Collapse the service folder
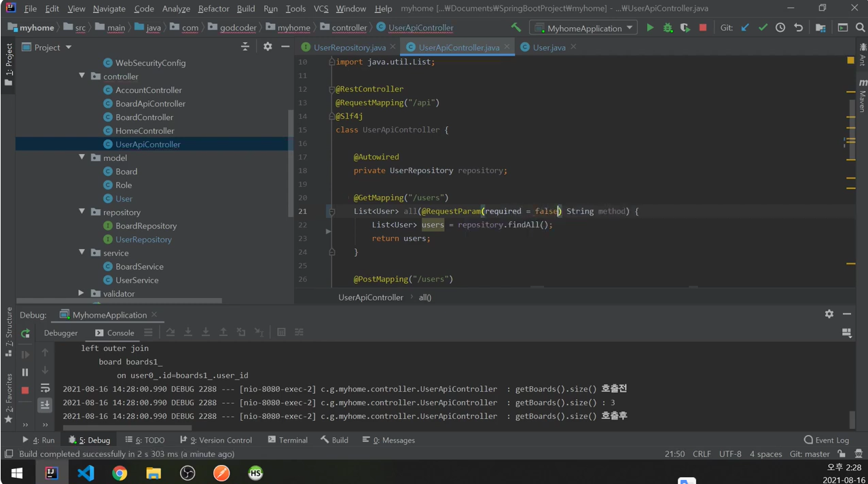Screen dimensions: 868x484 (x=82, y=253)
